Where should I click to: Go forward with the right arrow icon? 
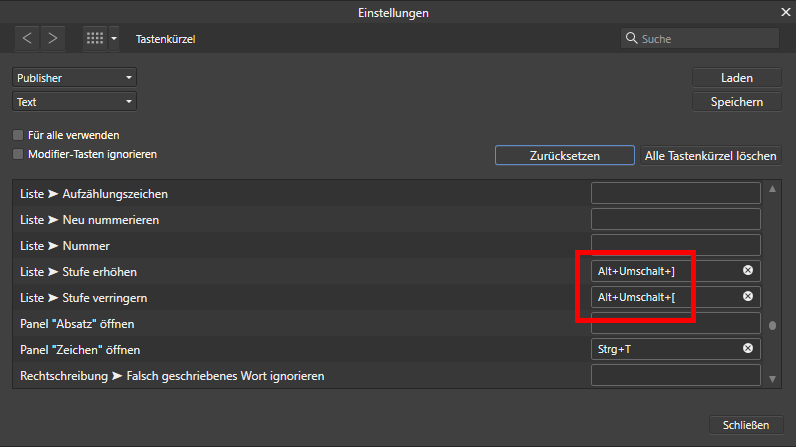pos(53,39)
